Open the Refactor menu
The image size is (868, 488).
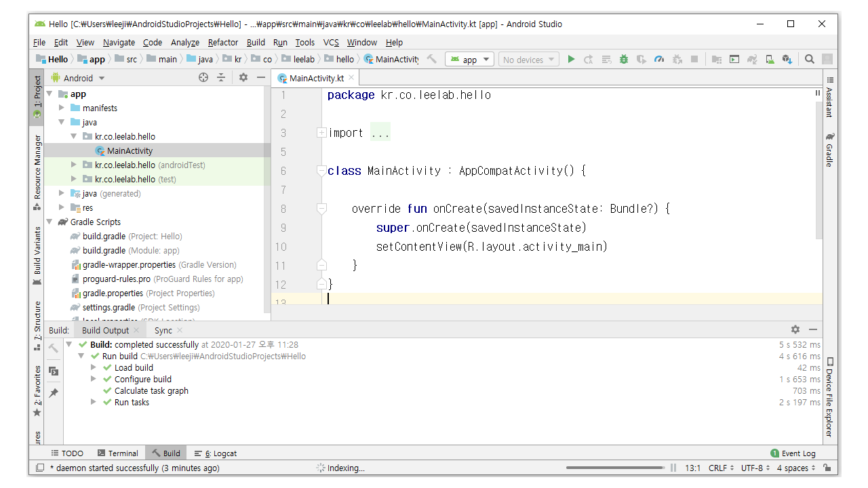coord(222,42)
